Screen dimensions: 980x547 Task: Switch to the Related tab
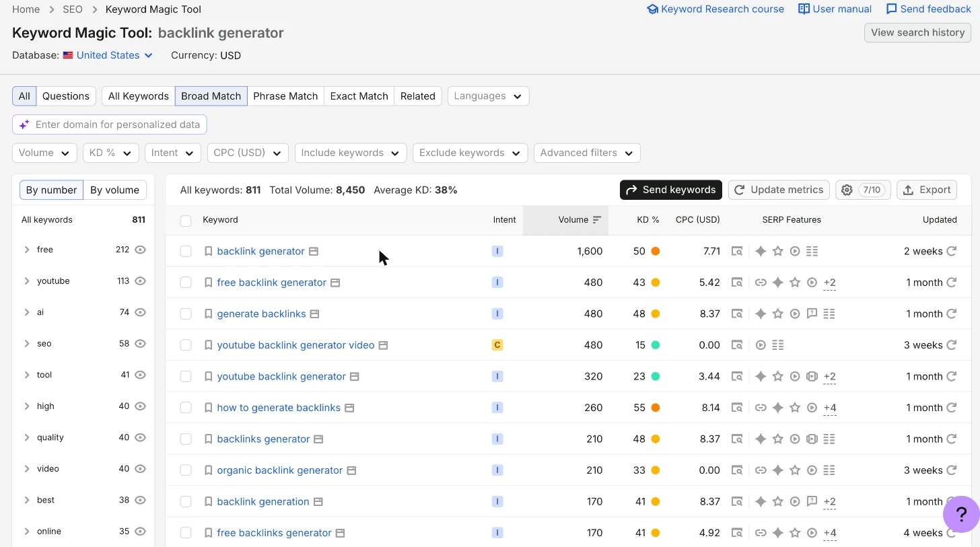(418, 96)
